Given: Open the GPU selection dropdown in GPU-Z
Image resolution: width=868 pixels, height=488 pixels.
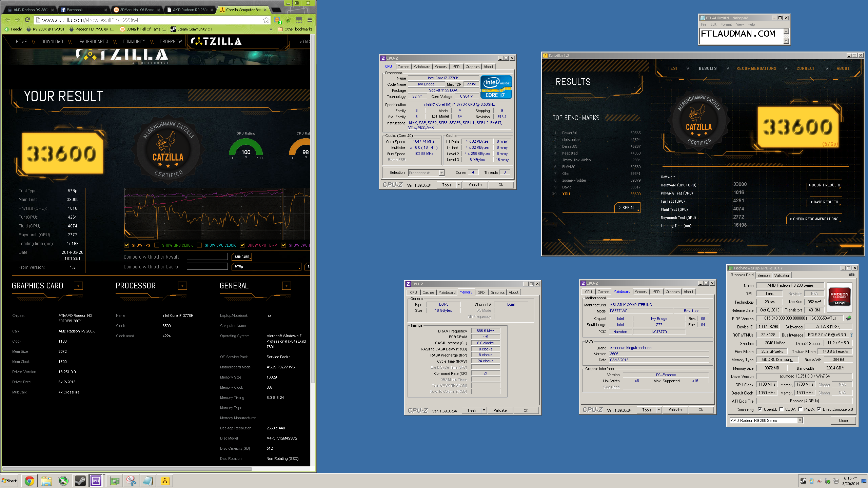Looking at the screenshot, I should 766,420.
